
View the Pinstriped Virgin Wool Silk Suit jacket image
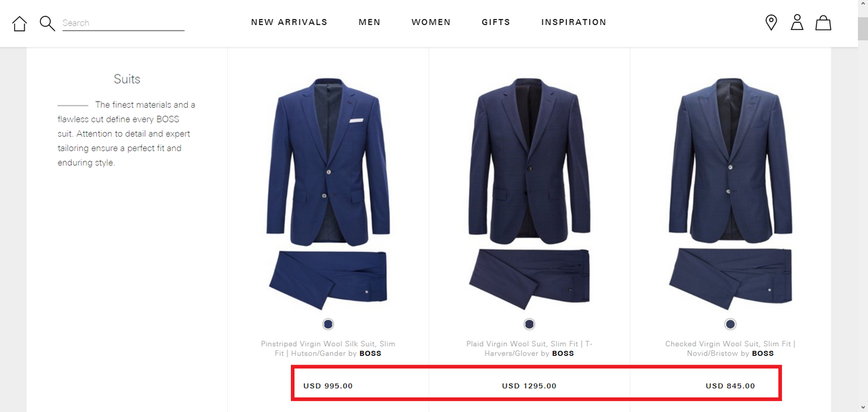[x=328, y=161]
